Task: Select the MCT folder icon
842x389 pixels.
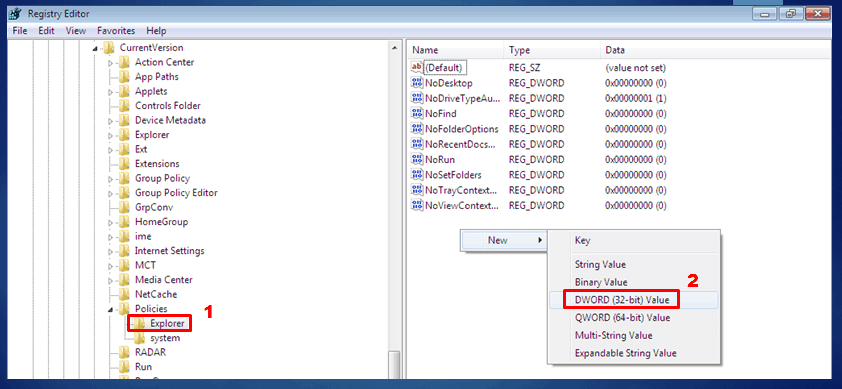Action: pyautogui.click(x=125, y=265)
